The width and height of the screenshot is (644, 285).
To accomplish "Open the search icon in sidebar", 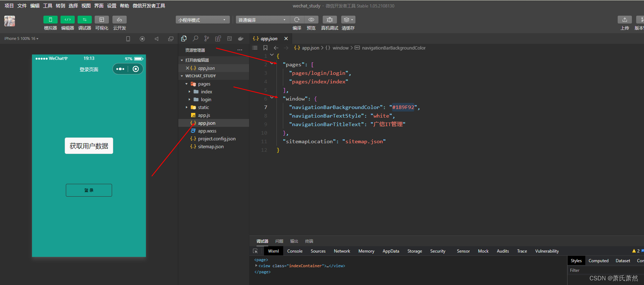I will (195, 38).
